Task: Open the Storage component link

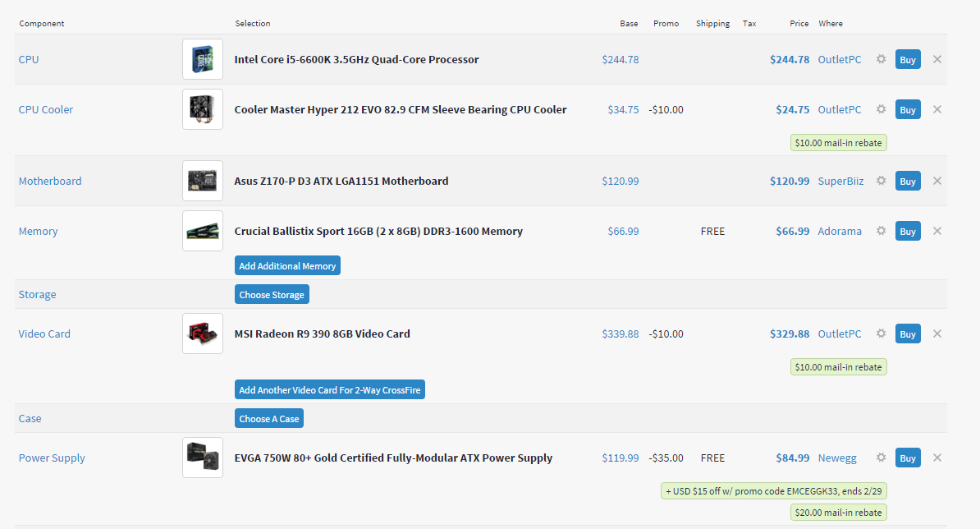Action: [38, 294]
